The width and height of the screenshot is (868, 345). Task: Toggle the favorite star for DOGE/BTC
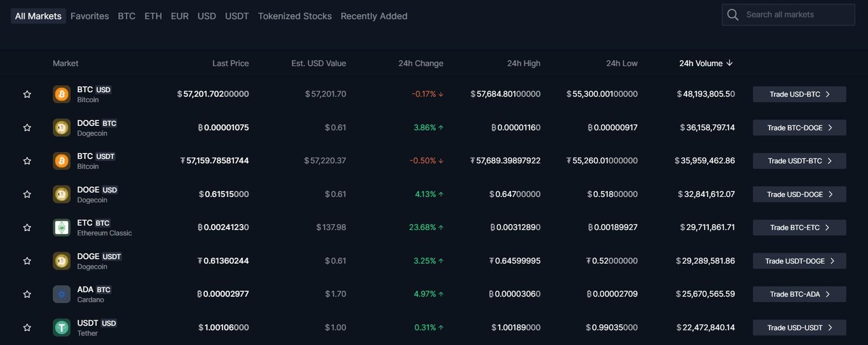pos(27,127)
